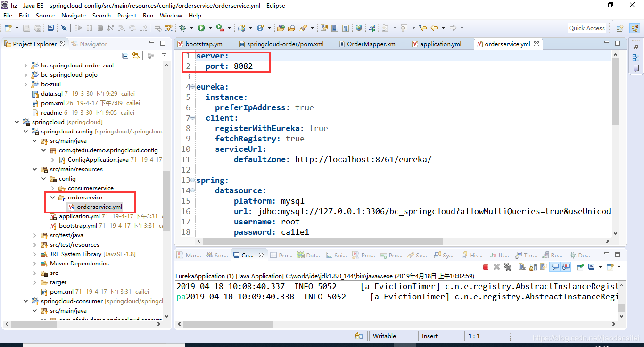Viewport: 644px width, 347px height.
Task: Click the Clear Console icon
Action: [x=522, y=267]
